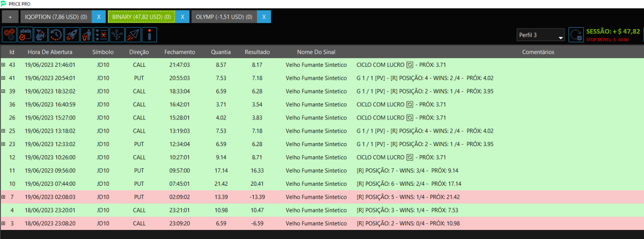The height and width of the screenshot is (239, 644).
Task: Sort by the Comentários column header
Action: point(538,52)
